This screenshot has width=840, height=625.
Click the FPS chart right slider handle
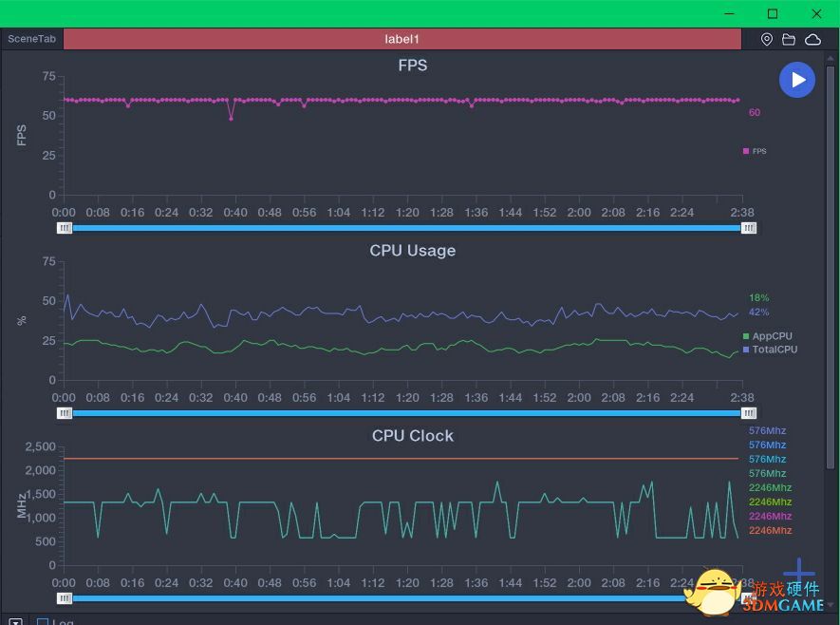(x=749, y=228)
